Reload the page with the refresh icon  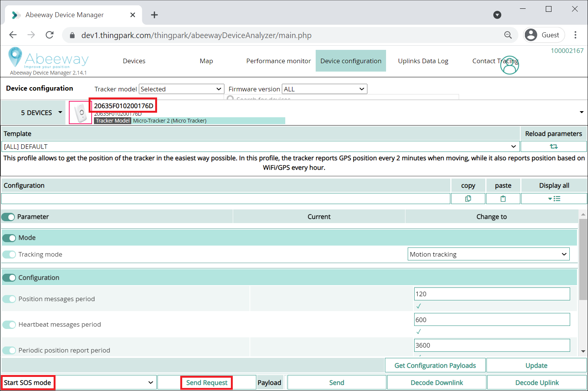click(x=49, y=35)
